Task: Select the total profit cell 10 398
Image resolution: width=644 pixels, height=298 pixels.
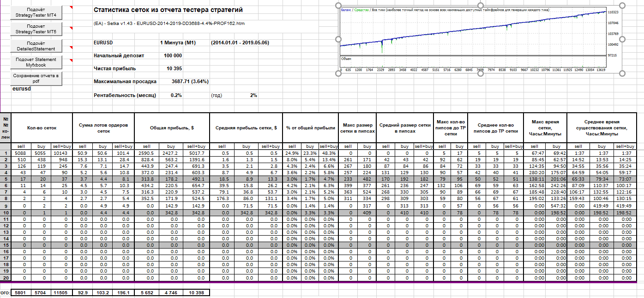Action: [x=197, y=292]
